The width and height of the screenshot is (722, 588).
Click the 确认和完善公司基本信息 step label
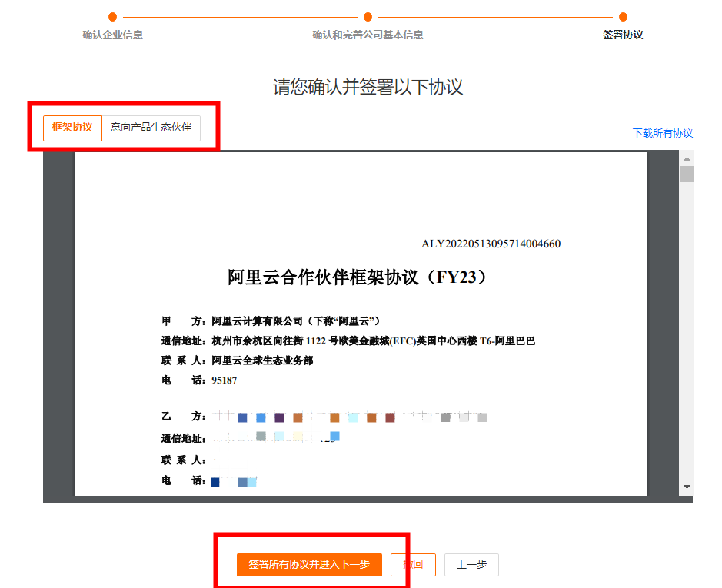coord(368,35)
